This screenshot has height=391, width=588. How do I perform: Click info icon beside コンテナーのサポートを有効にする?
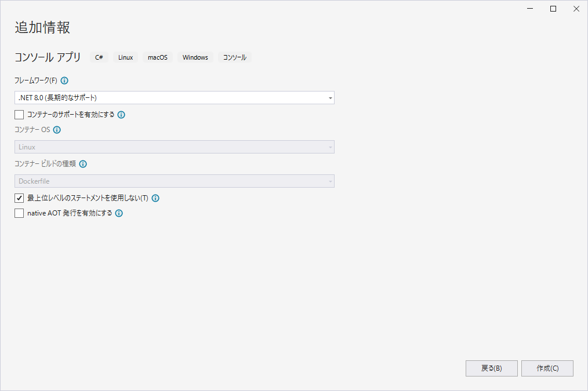pyautogui.click(x=121, y=115)
